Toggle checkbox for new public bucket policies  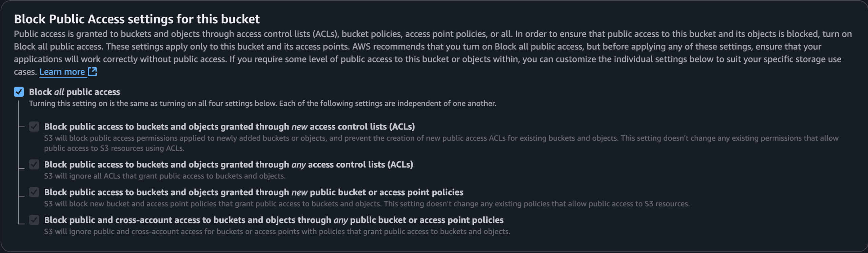pos(34,192)
